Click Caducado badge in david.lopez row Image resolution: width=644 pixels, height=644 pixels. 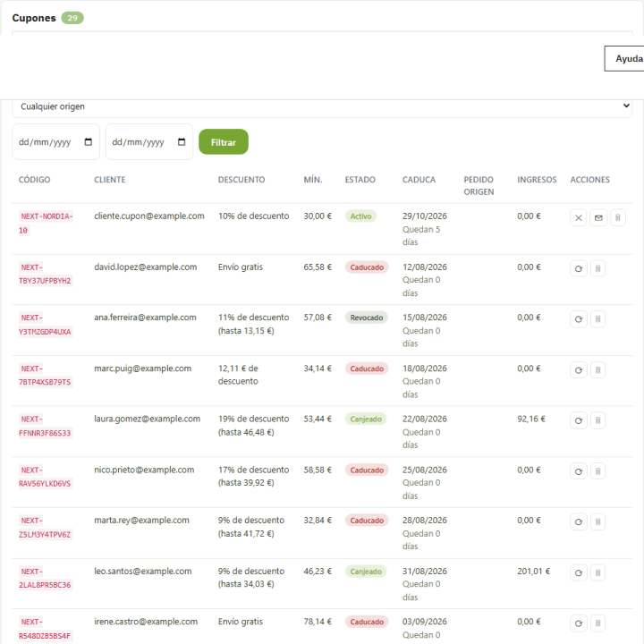click(367, 267)
